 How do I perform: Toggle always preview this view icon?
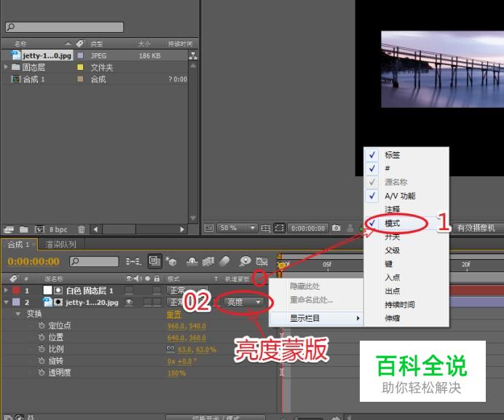pyautogui.click(x=209, y=228)
